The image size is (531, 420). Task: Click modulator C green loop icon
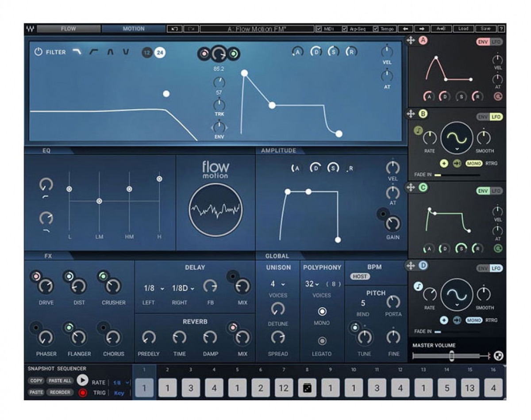pos(498,249)
